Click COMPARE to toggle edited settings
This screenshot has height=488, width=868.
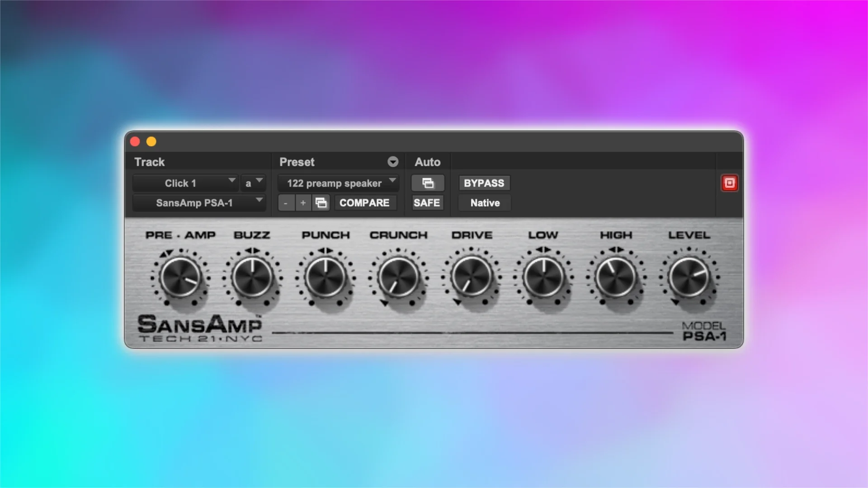pos(365,203)
